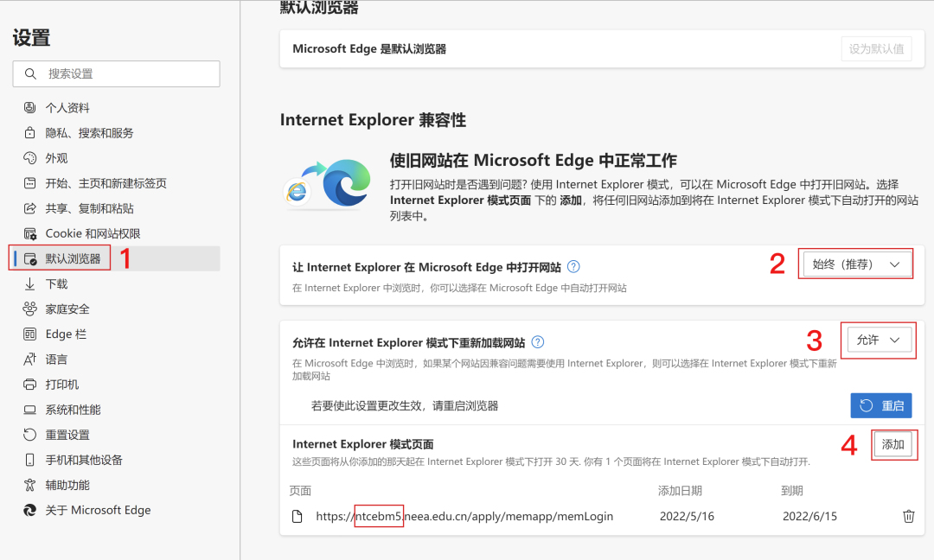Image resolution: width=934 pixels, height=560 pixels.
Task: Open the 个人资料 (Profiles) settings section
Action: [x=68, y=107]
